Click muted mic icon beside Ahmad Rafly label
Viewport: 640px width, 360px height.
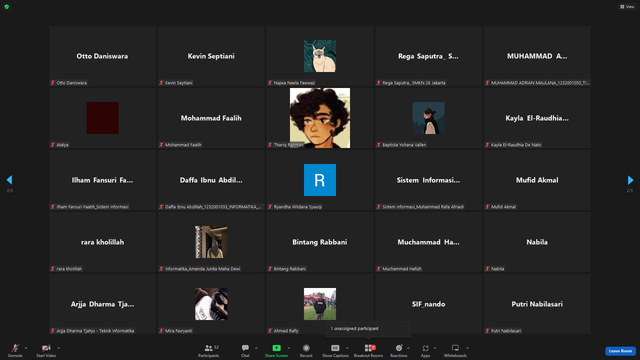point(270,331)
